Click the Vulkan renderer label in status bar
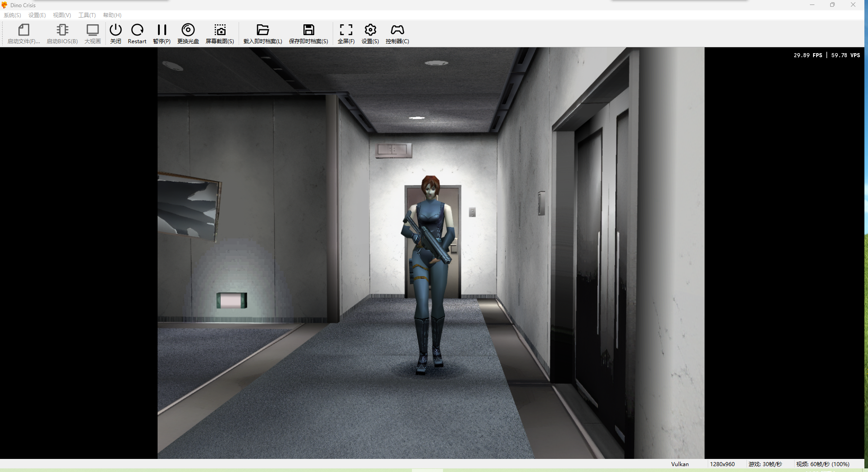The image size is (868, 472). point(680,464)
